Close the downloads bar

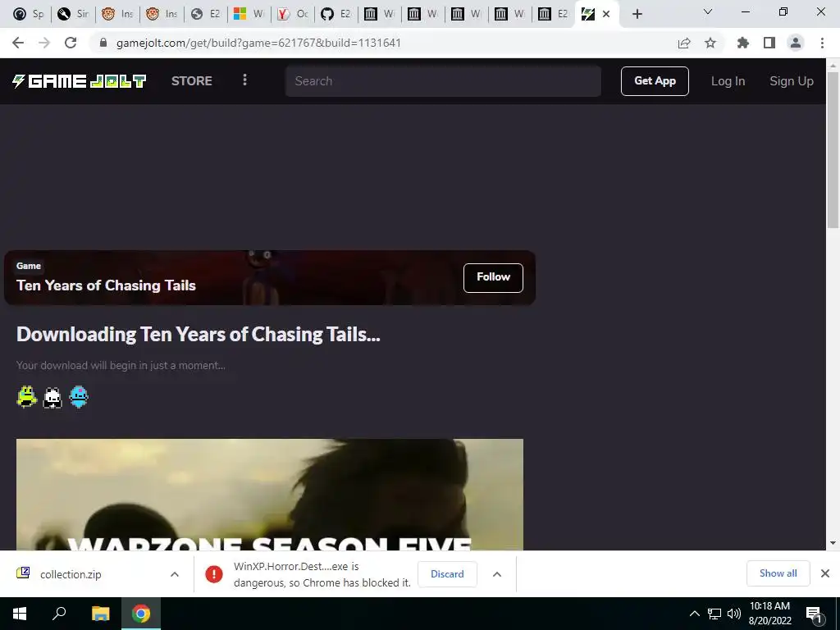(x=825, y=573)
